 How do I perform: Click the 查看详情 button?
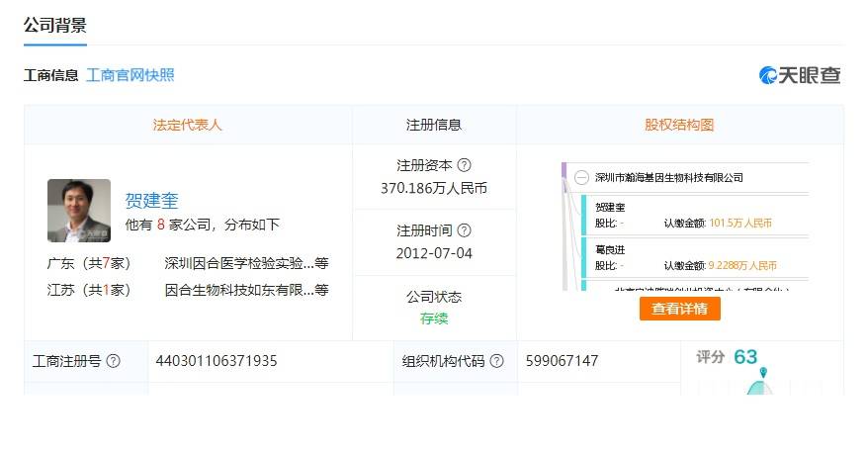[680, 309]
